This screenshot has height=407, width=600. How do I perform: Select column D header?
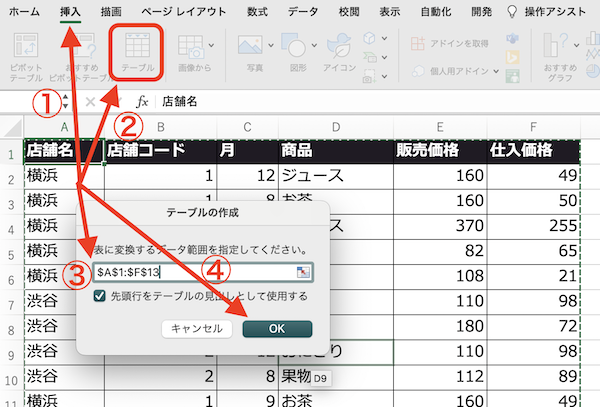pos(336,127)
